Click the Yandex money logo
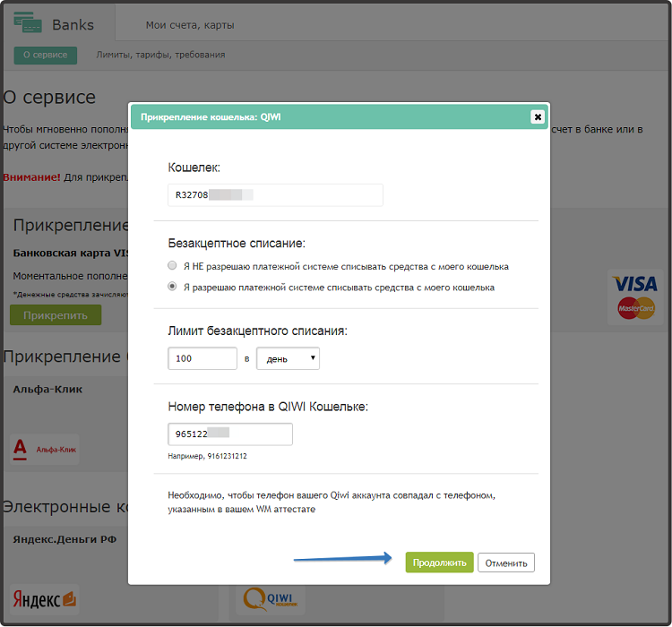The height and width of the screenshot is (627, 672). 44,598
